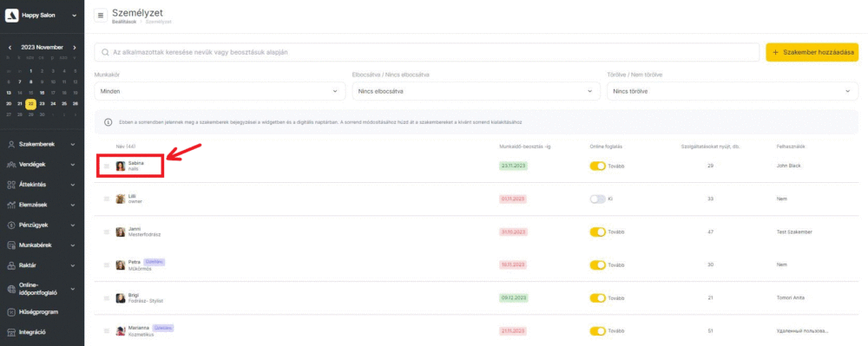Screen dimensions: 868x346
Task: Expand the Áttekintés sidebar section
Action: [73, 185]
